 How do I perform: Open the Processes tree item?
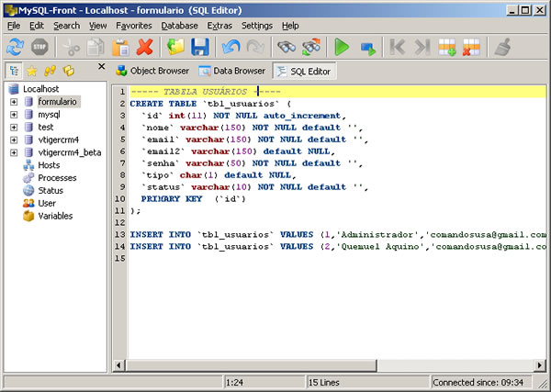[57, 178]
